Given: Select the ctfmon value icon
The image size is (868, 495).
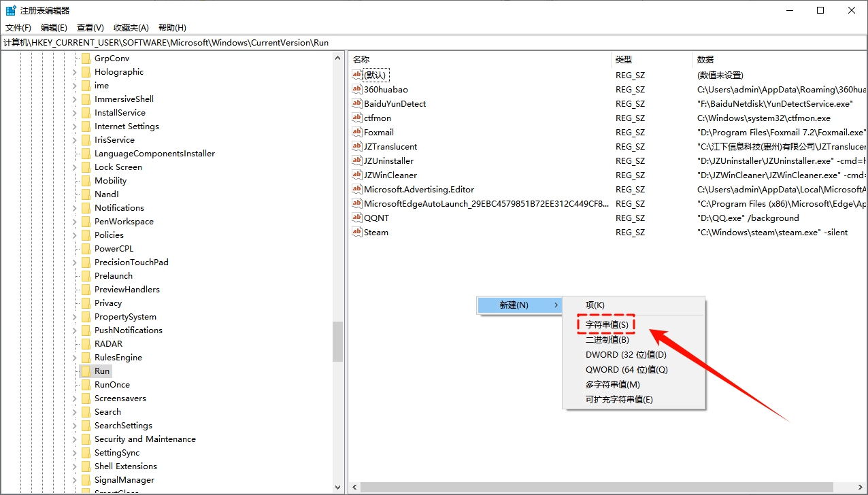Looking at the screenshot, I should [x=357, y=118].
